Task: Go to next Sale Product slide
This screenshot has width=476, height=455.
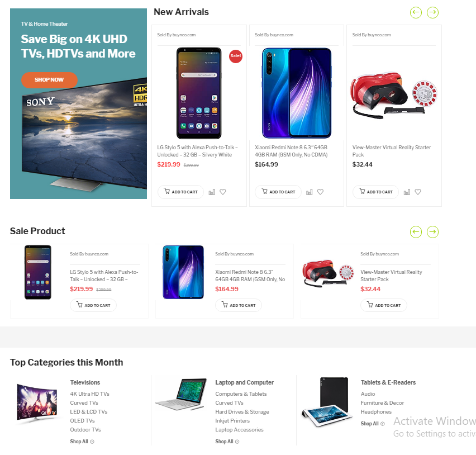Action: pos(432,232)
